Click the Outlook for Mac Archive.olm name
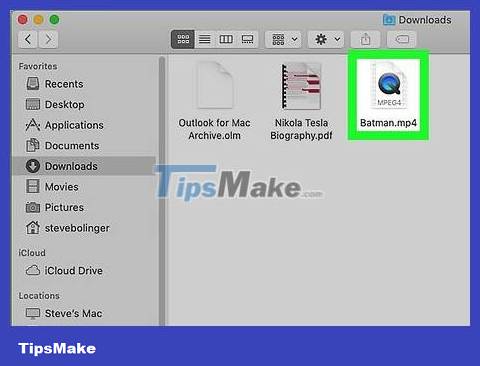Image resolution: width=480 pixels, height=366 pixels. coord(214,129)
